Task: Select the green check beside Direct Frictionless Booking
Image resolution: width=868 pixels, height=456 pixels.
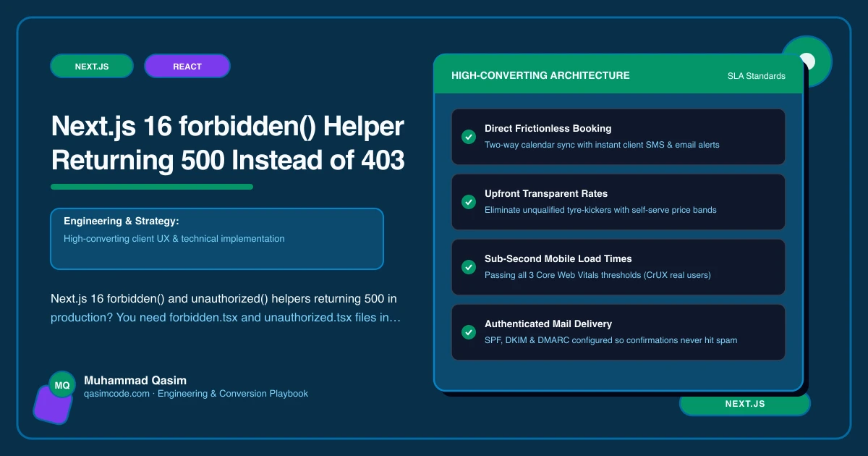Action: (x=468, y=137)
